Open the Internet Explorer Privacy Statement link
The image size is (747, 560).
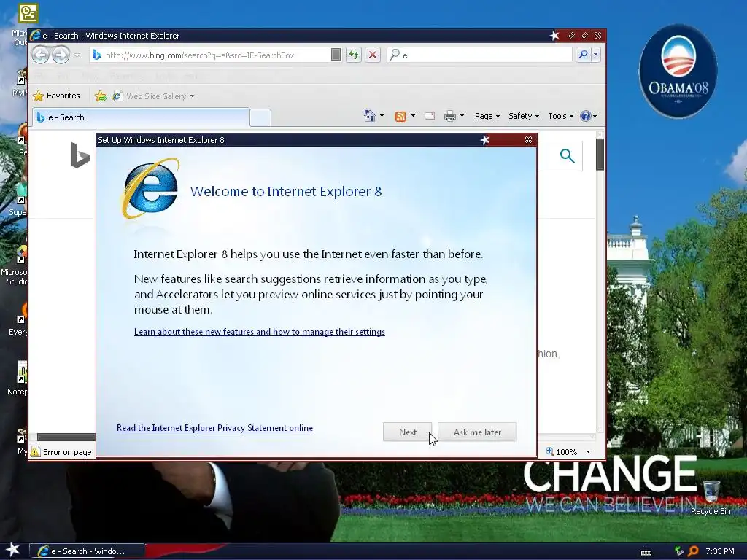(215, 427)
